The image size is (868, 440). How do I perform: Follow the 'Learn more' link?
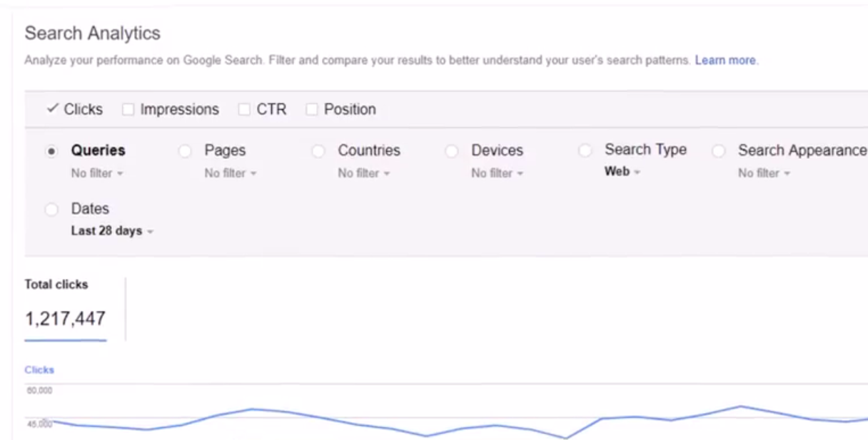tap(725, 61)
